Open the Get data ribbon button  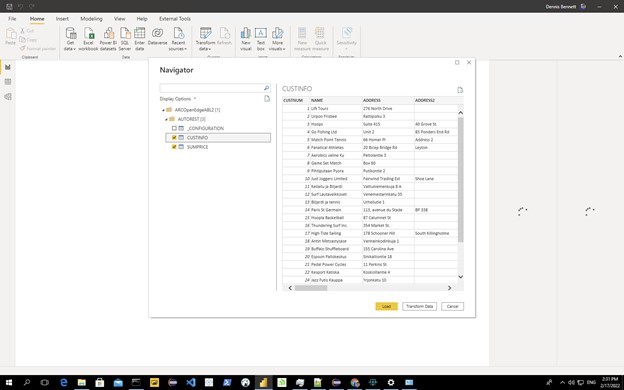[70, 39]
